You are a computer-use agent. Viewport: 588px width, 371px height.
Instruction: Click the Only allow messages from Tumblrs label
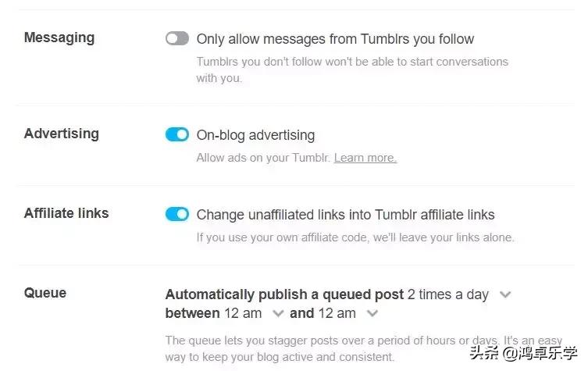(x=335, y=39)
